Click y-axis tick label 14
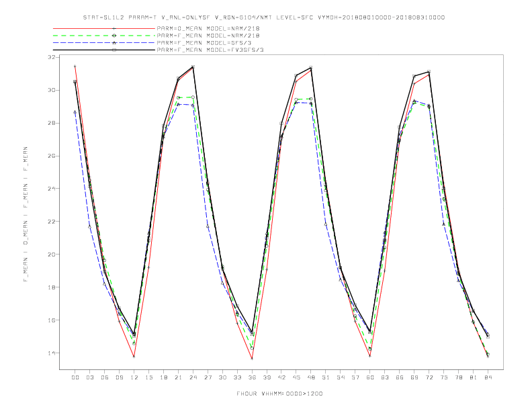The image size is (532, 411). point(51,353)
